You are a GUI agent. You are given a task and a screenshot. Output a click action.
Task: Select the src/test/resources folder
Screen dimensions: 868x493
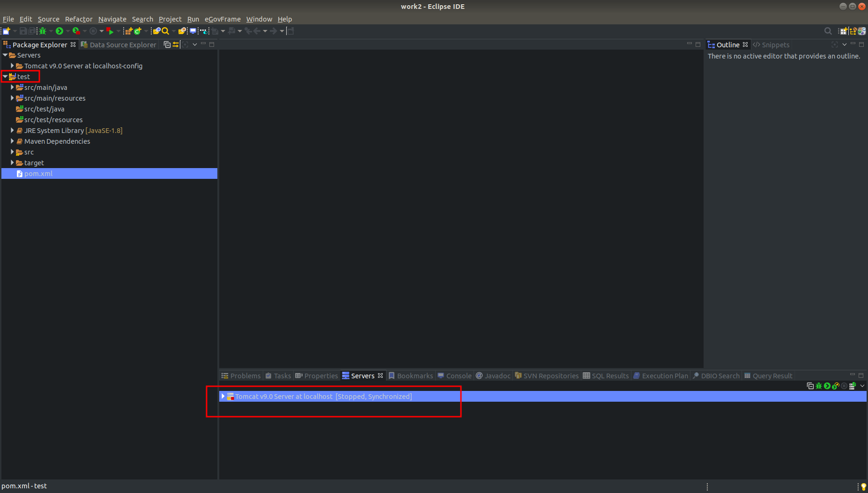pos(49,119)
